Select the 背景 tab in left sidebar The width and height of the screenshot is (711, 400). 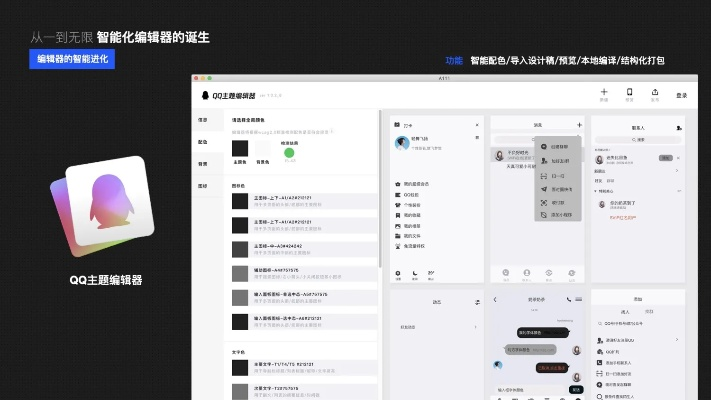[x=203, y=164]
